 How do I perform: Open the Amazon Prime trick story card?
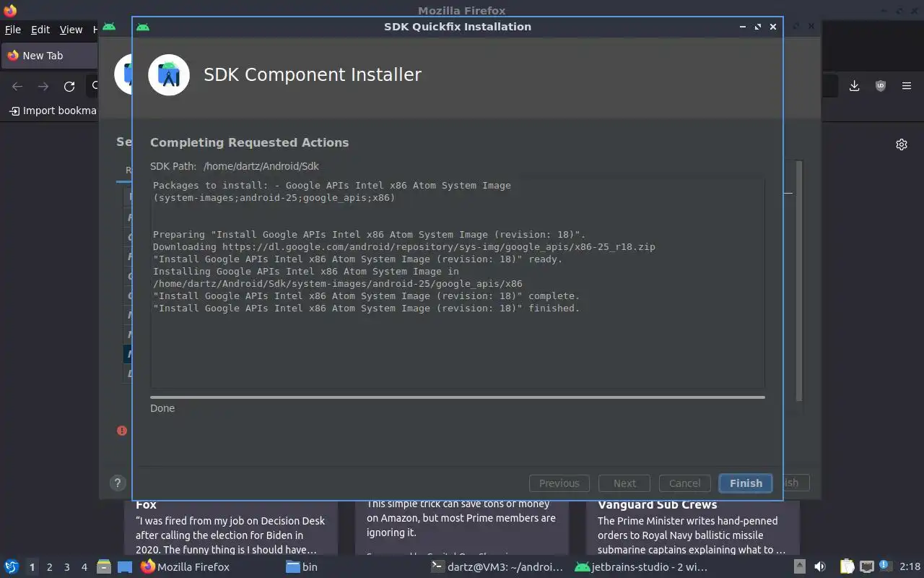pyautogui.click(x=462, y=527)
